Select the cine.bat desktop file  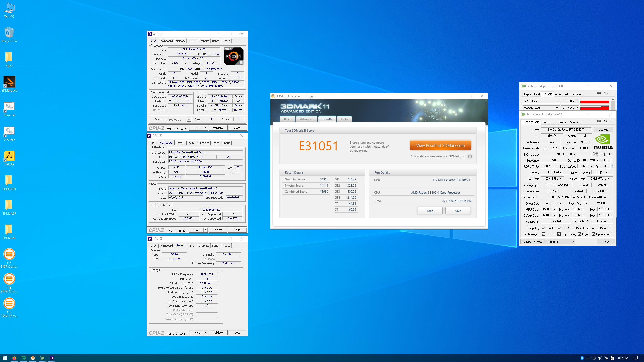pos(9,134)
